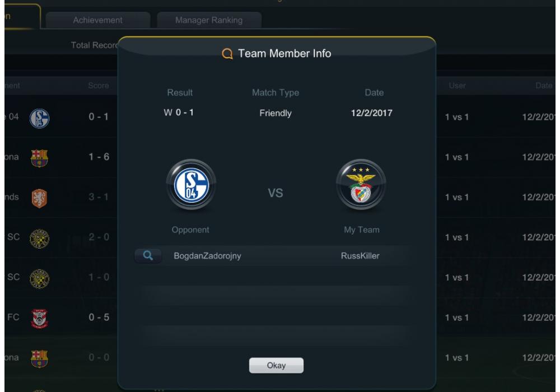
Task: Click the Score column header
Action: tap(99, 86)
